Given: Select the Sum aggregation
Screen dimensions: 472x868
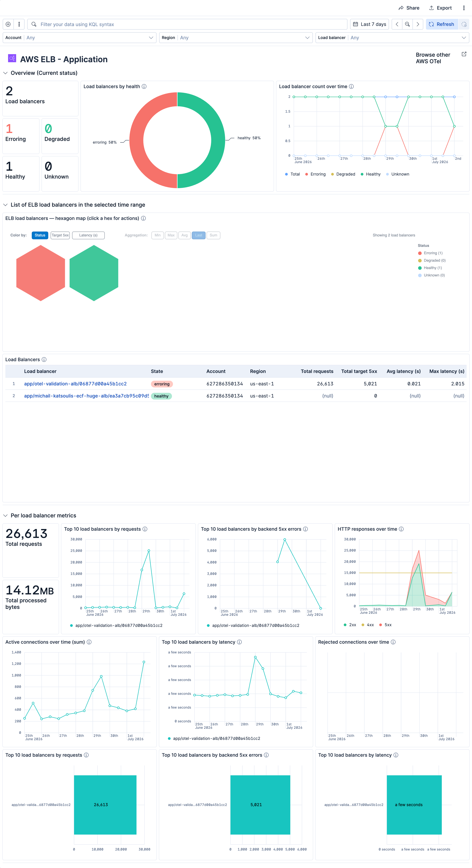Looking at the screenshot, I should [214, 235].
